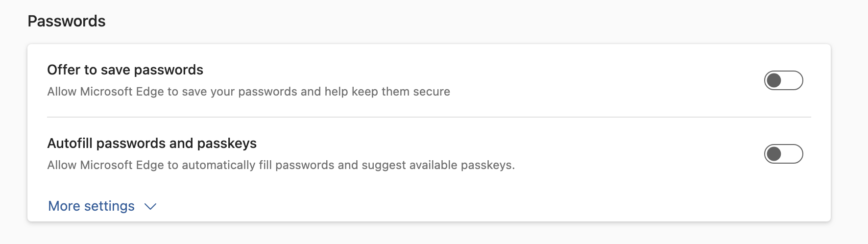Click empty right half of autofill switch
868x244 pixels.
coord(793,154)
